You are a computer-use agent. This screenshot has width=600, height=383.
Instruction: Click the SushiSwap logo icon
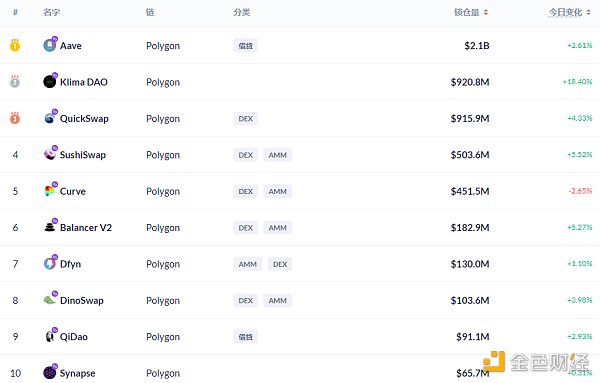coord(50,154)
